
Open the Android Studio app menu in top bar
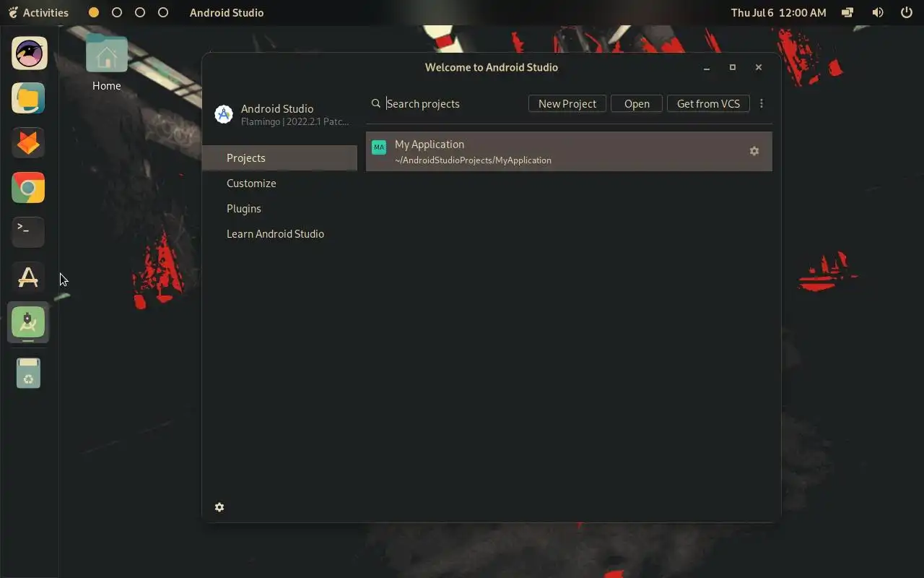pos(227,12)
